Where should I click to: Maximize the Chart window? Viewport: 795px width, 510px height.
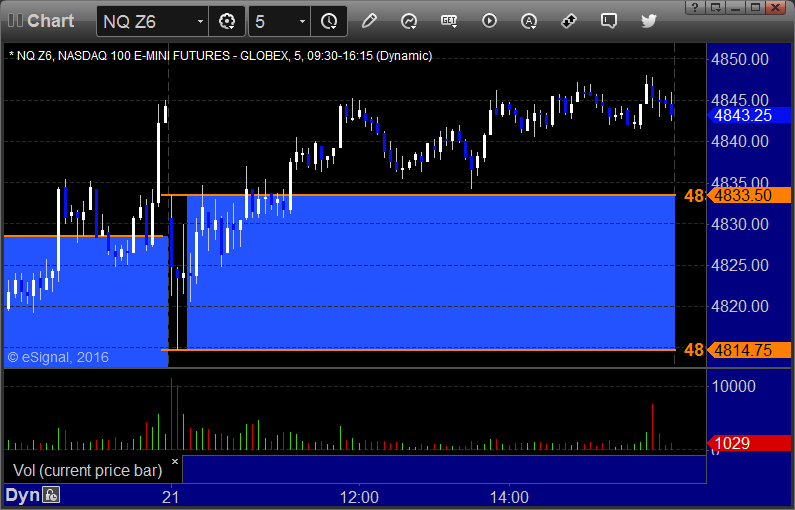coord(755,7)
